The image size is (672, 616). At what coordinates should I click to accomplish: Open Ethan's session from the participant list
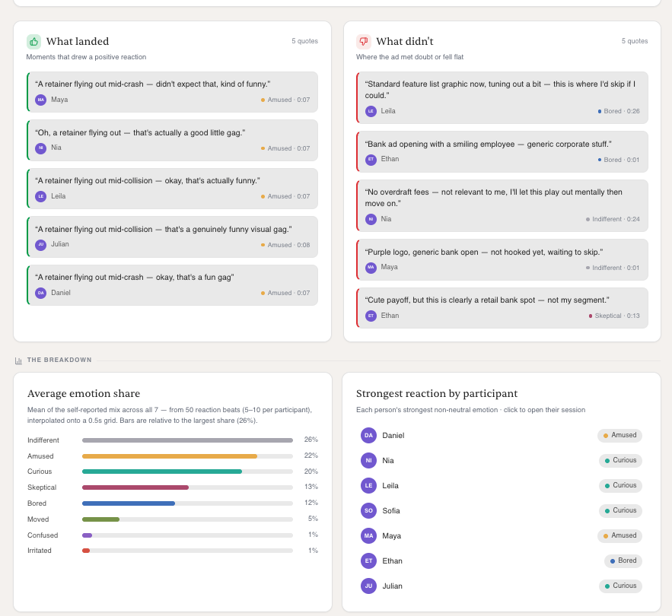click(502, 560)
